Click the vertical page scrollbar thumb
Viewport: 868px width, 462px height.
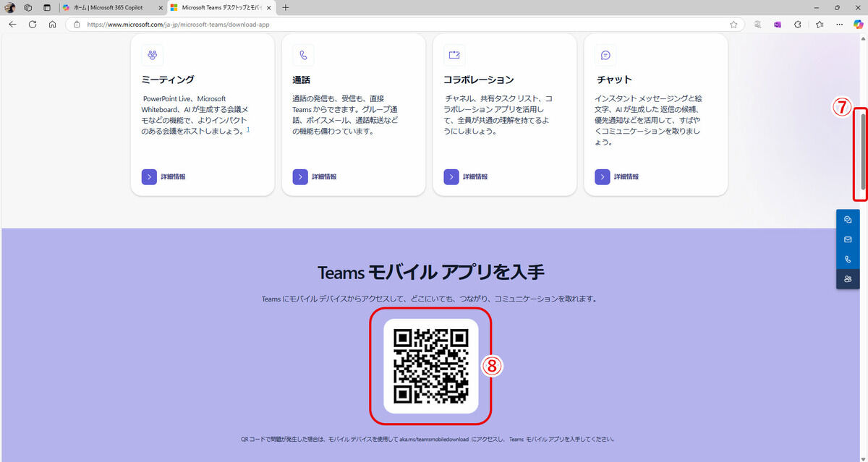[x=862, y=153]
